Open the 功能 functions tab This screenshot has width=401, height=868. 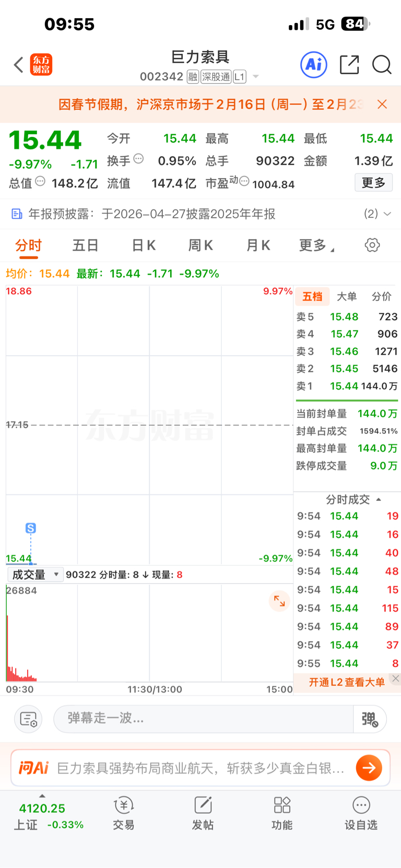[282, 814]
